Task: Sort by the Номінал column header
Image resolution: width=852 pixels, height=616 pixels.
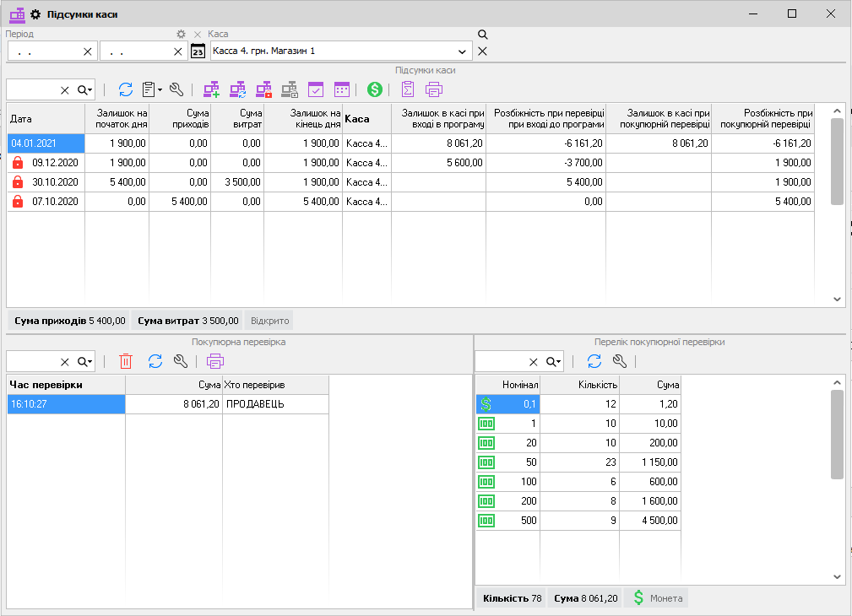Action: tap(507, 385)
